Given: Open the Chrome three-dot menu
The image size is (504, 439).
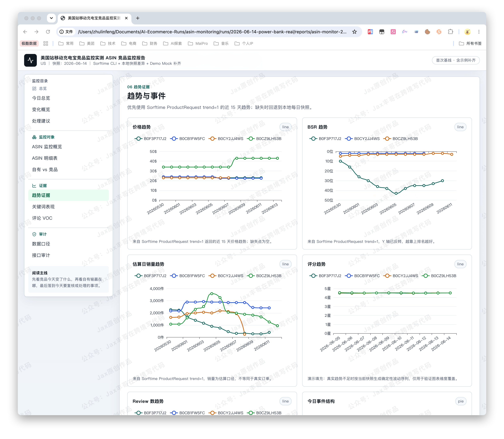Looking at the screenshot, I should (479, 32).
